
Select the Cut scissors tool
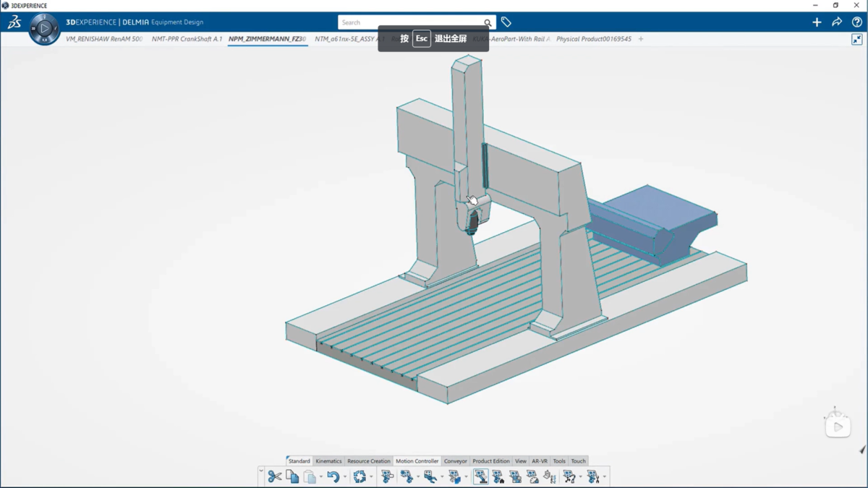click(x=274, y=476)
